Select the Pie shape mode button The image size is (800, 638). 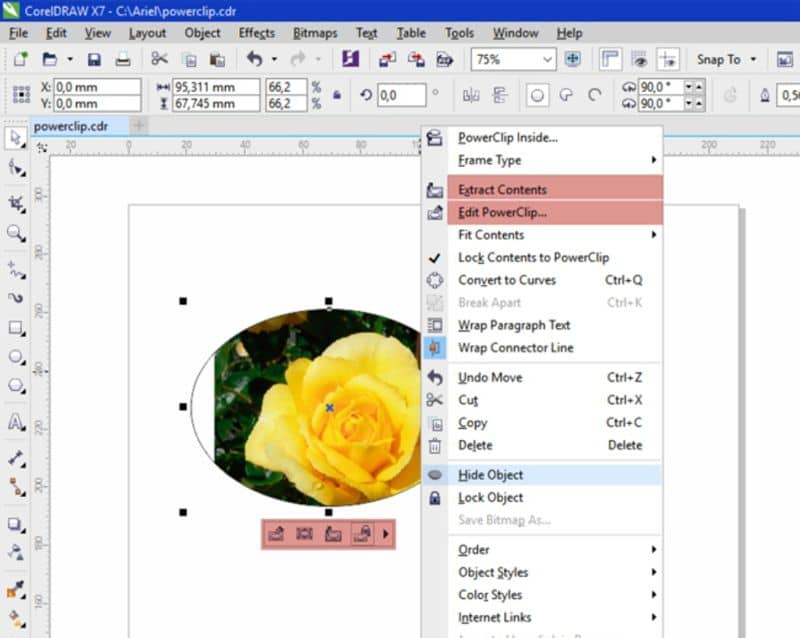(x=566, y=95)
